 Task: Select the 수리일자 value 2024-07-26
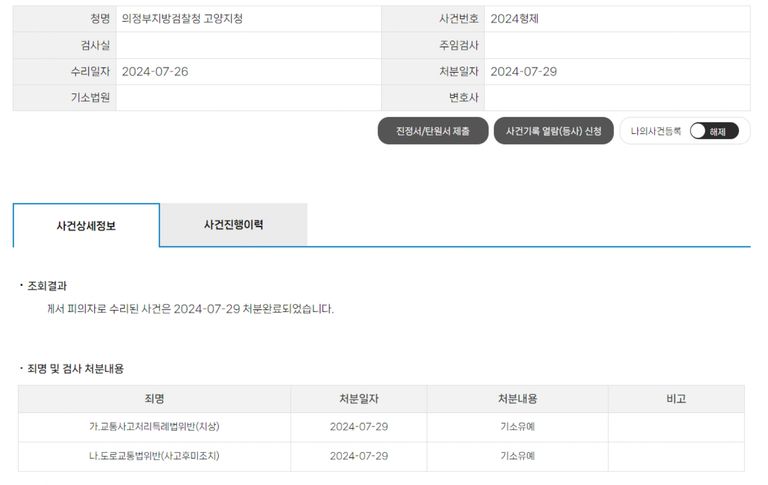pos(155,72)
